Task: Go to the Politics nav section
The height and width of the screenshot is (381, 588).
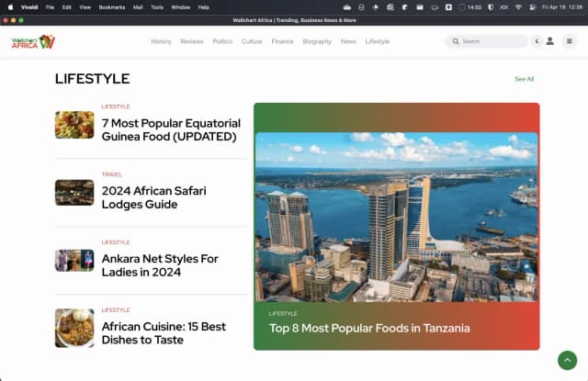Action: [x=222, y=41]
